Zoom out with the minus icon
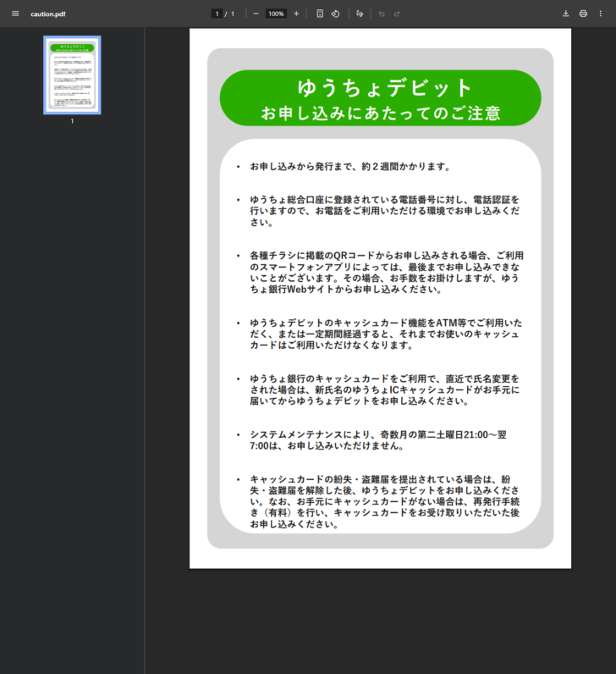 (x=256, y=14)
